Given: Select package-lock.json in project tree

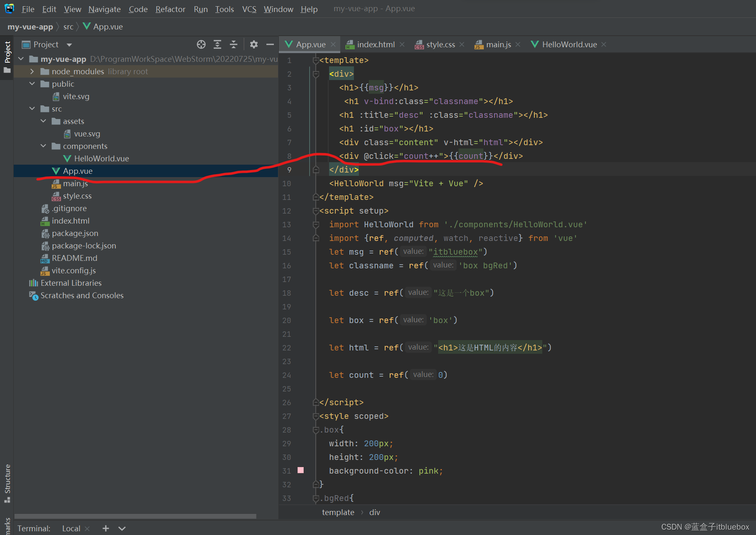Looking at the screenshot, I should click(84, 246).
